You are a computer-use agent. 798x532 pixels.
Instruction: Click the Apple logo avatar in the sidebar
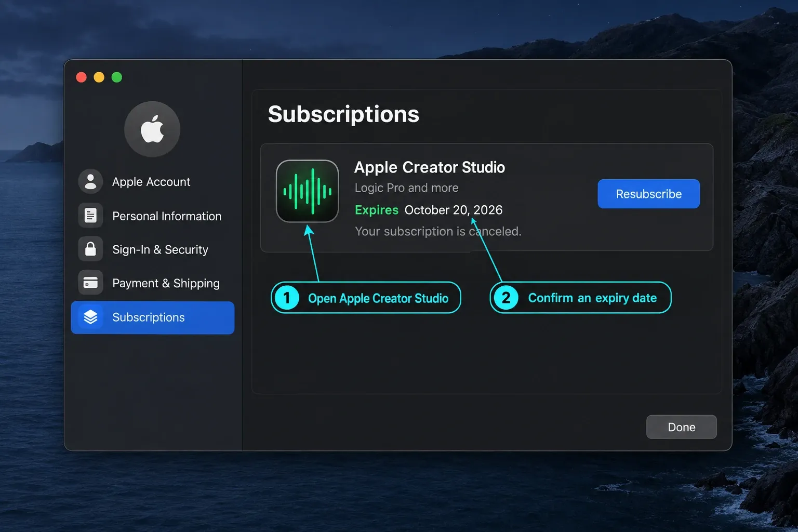pos(152,129)
